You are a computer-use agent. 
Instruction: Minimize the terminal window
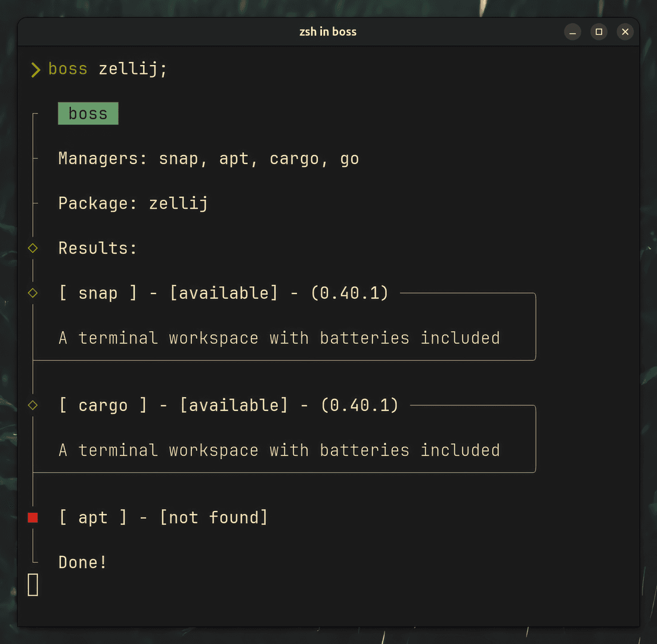point(572,32)
